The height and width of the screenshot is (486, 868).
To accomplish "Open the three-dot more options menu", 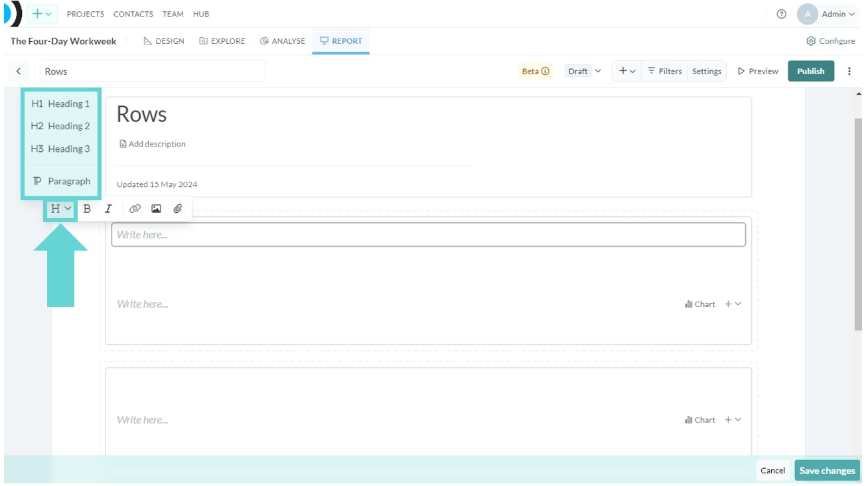I will pyautogui.click(x=849, y=71).
